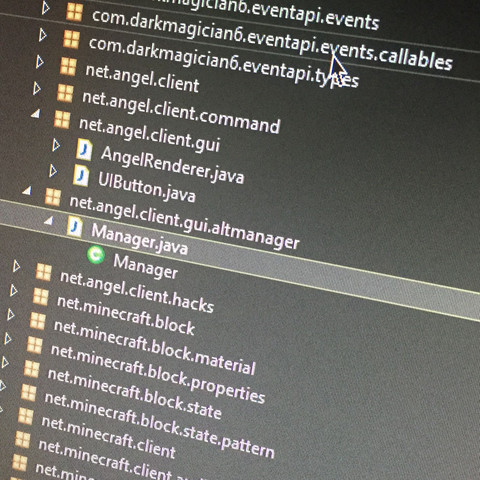Expand net.angel.client.hacks package arrow
This screenshot has height=480, width=480.
[x=17, y=266]
